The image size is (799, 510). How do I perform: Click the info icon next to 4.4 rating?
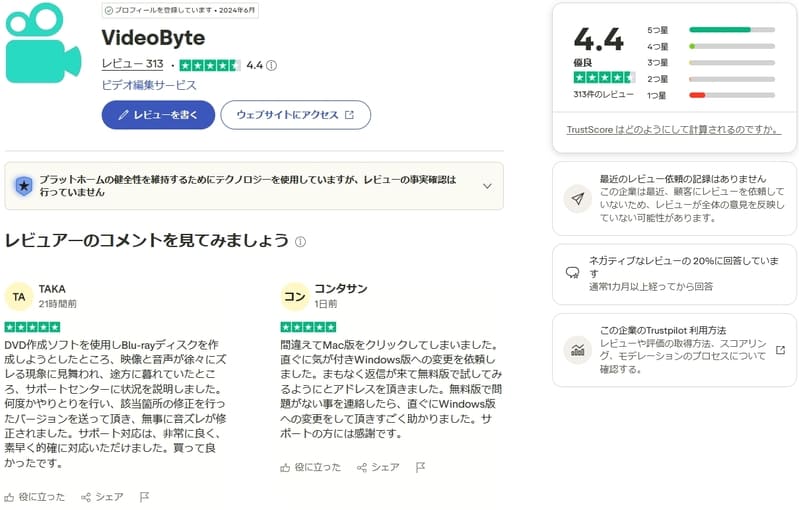tap(272, 65)
